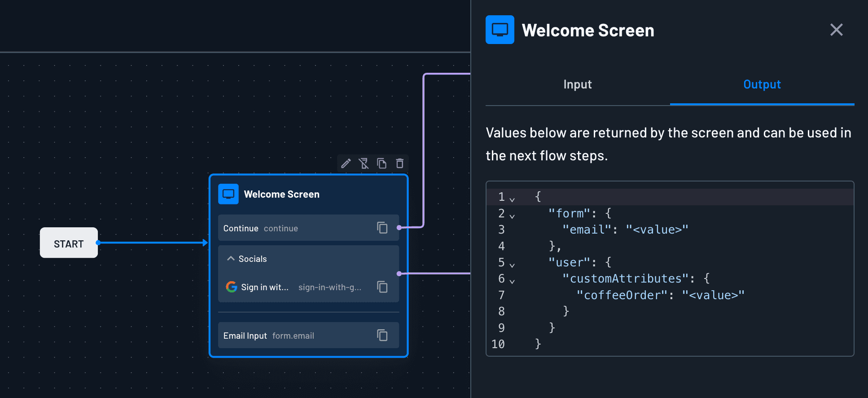Click line number 10 in the code gutter
This screenshot has width=868, height=398.
pos(498,344)
